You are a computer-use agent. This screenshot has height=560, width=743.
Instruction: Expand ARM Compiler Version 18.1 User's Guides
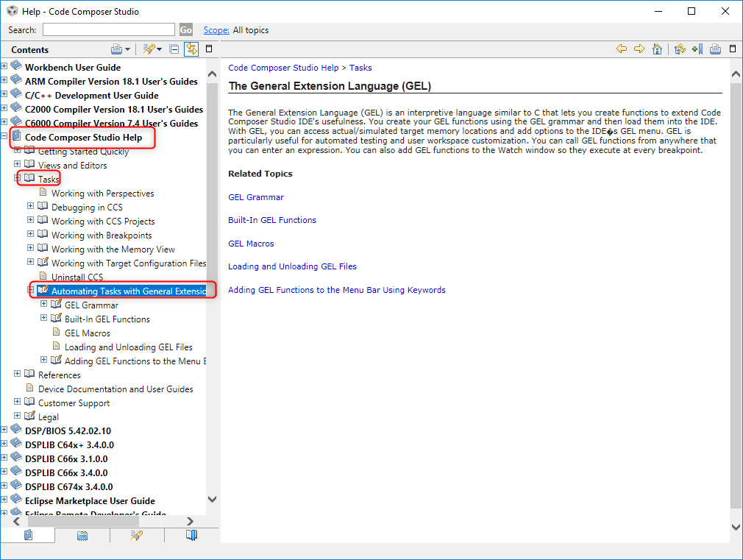pos(4,79)
